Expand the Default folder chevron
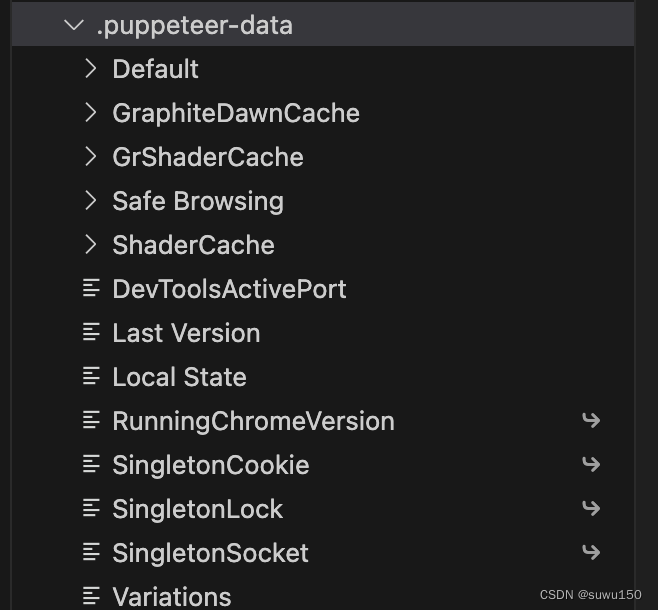This screenshot has height=610, width=658. [91, 69]
